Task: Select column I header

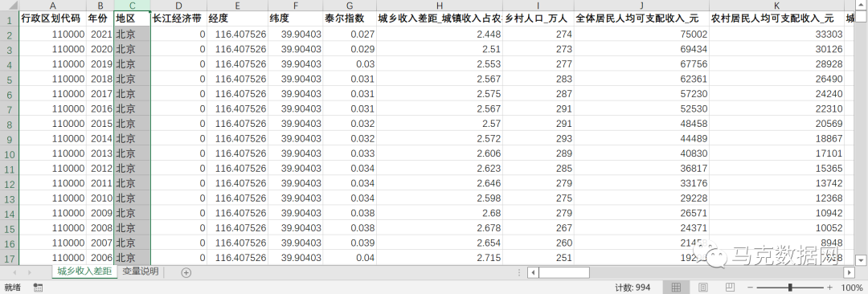Action: click(538, 5)
